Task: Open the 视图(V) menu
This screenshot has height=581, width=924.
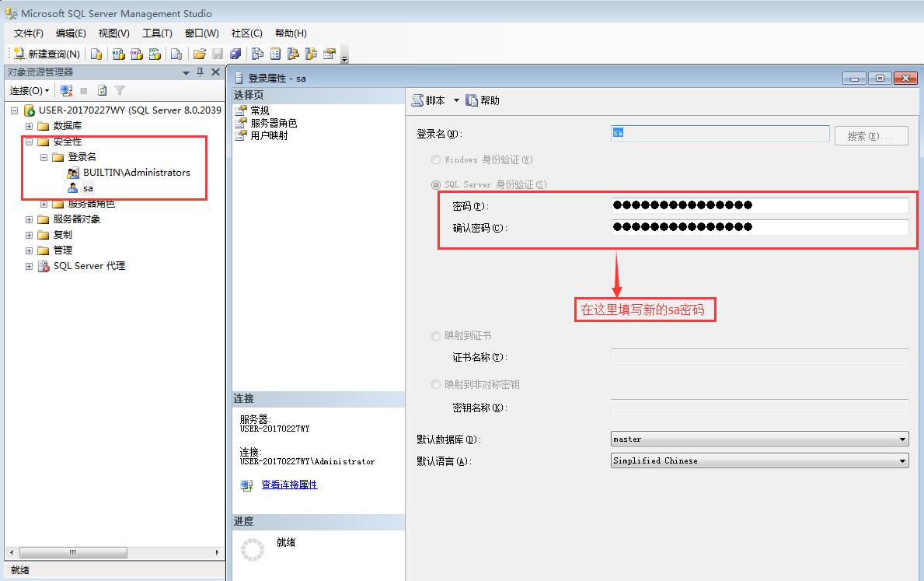Action: click(x=113, y=33)
